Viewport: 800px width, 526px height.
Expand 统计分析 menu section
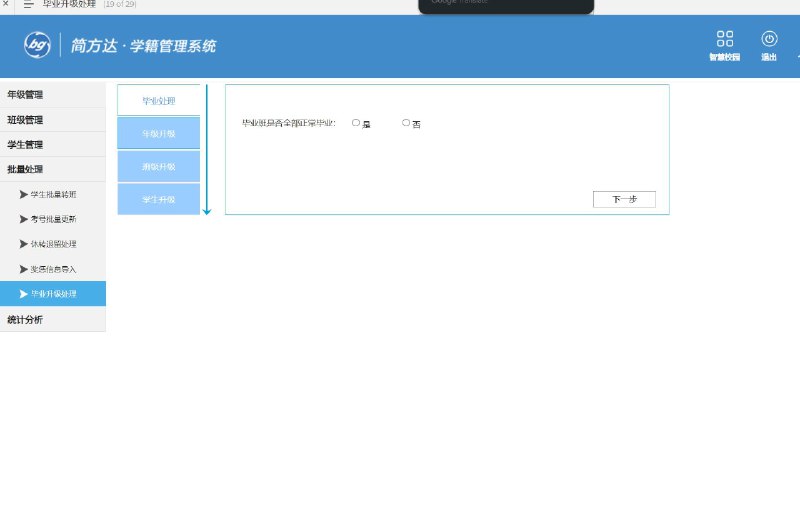tap(53, 319)
